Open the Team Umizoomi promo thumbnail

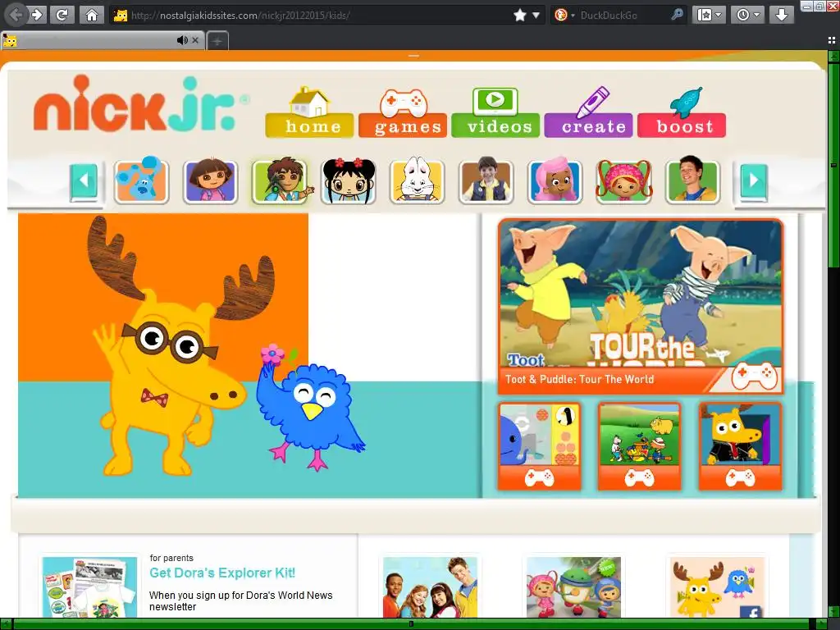point(573,587)
